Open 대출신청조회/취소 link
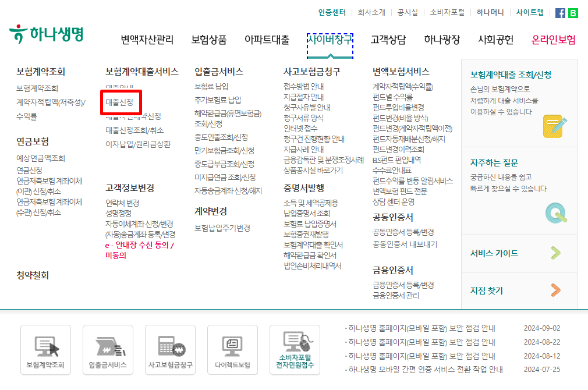The width and height of the screenshot is (588, 390). pyautogui.click(x=134, y=130)
